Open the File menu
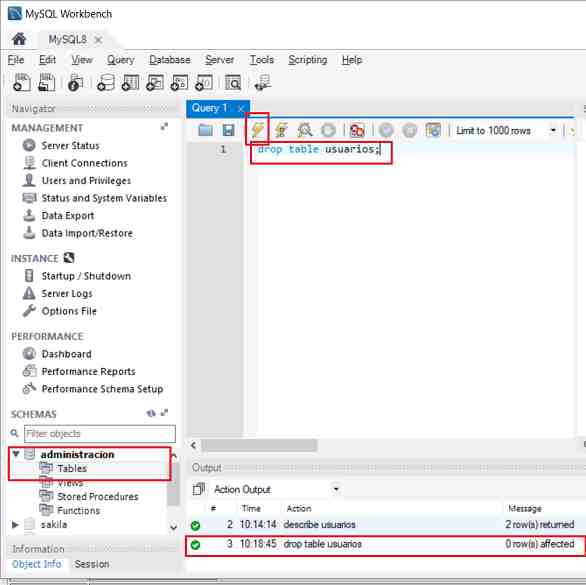 click(x=16, y=60)
